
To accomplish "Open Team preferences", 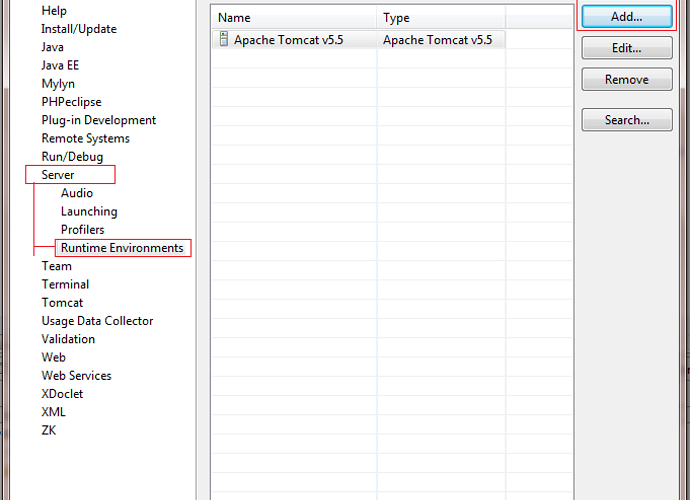I will coord(56,266).
